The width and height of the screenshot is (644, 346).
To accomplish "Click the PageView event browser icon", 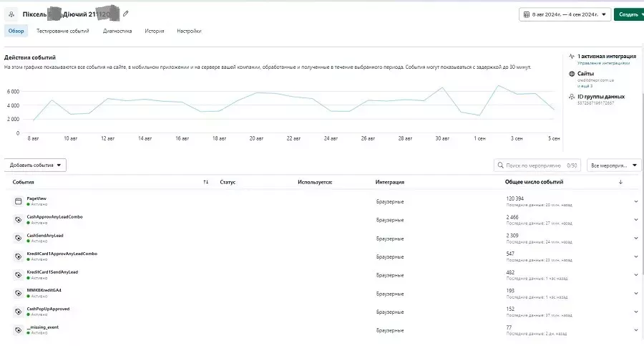I will (x=18, y=201).
